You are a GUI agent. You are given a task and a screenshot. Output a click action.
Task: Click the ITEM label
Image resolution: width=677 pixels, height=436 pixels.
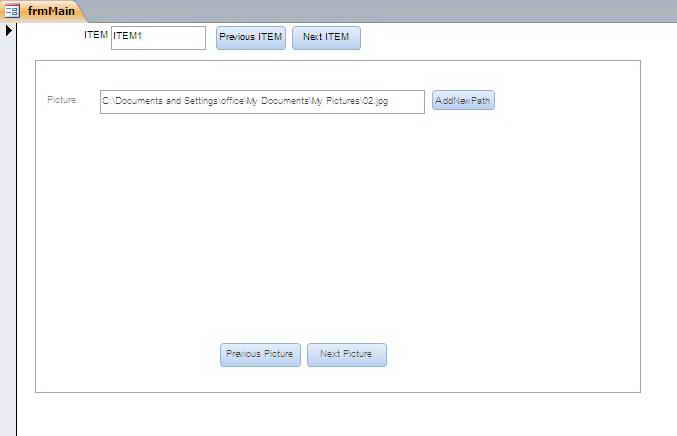pyautogui.click(x=96, y=35)
